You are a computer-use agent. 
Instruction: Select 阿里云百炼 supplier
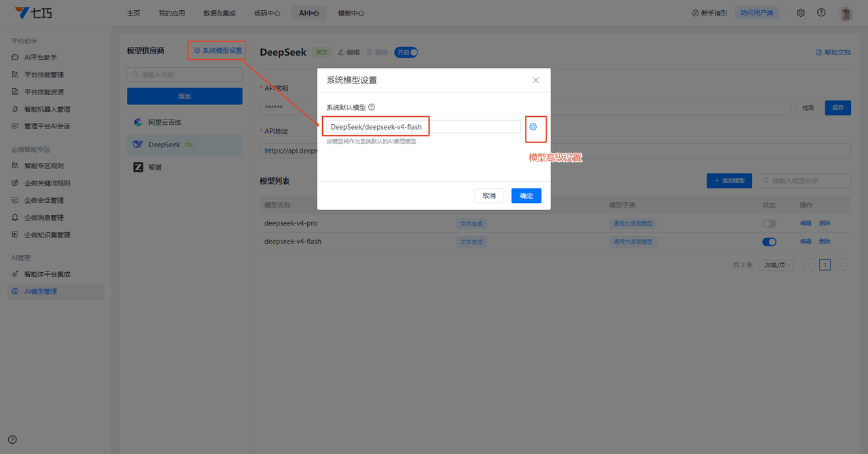(x=184, y=122)
